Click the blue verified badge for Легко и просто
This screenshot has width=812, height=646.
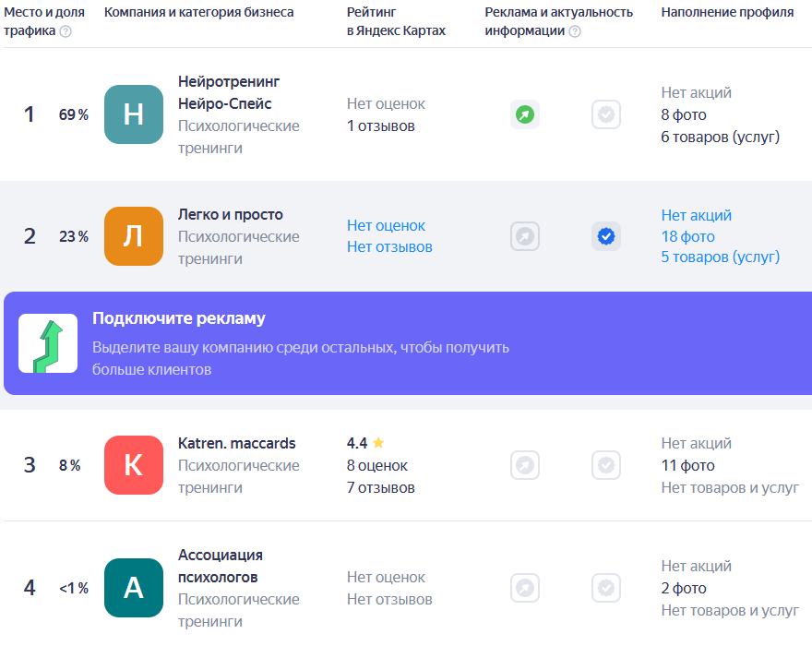click(606, 236)
